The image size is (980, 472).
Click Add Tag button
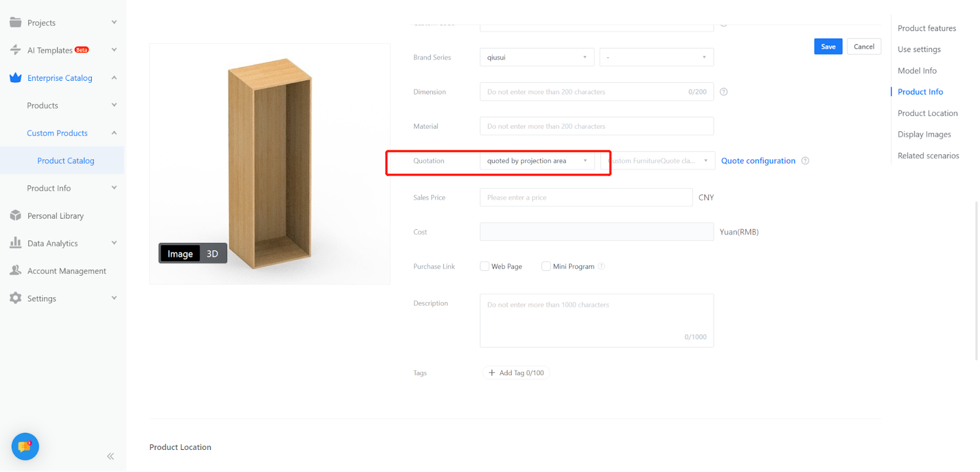[516, 373]
